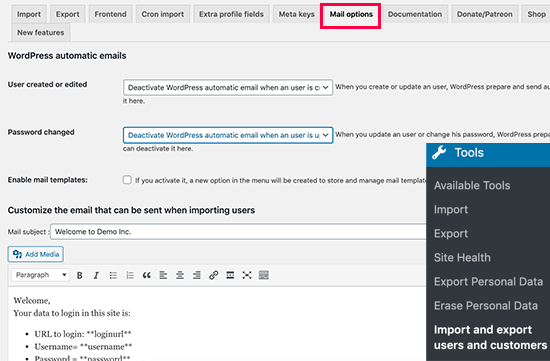
Task: Toggle italic formatting in editor
Action: 96,275
